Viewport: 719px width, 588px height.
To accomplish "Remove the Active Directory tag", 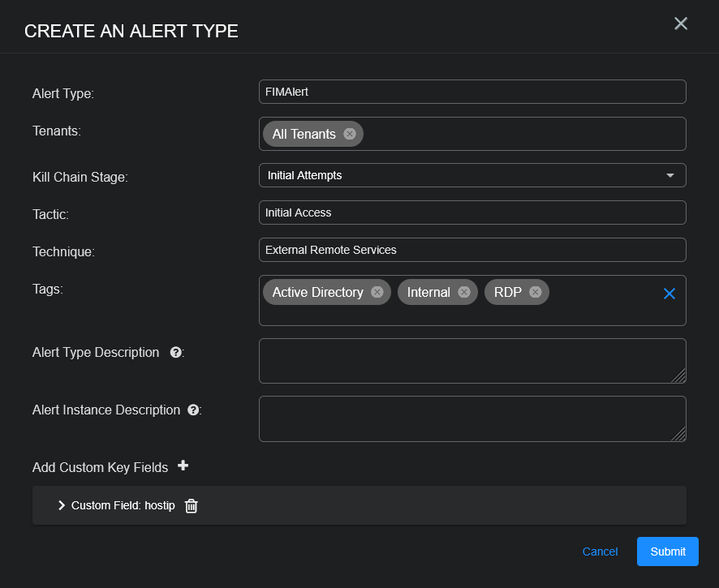I will coord(377,292).
